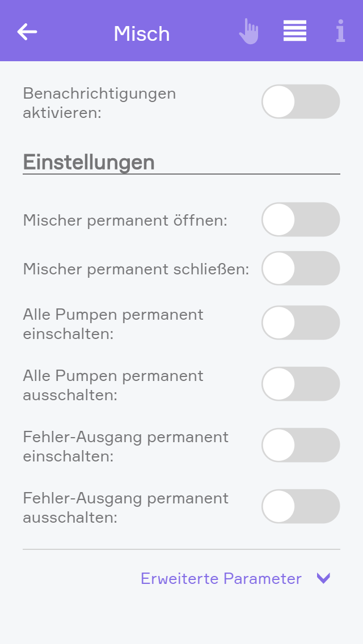
Task: Tap the back arrow icon
Action: point(27,32)
